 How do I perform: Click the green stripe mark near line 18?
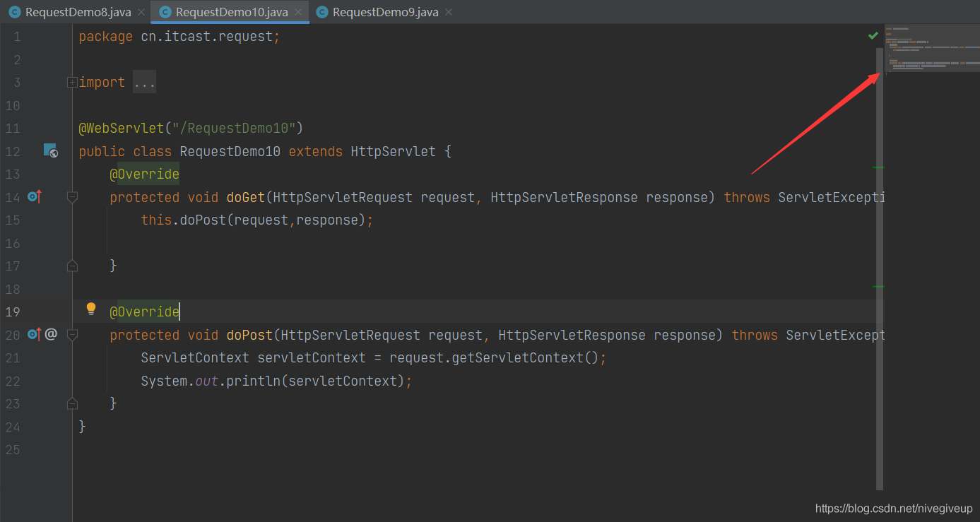click(x=879, y=287)
